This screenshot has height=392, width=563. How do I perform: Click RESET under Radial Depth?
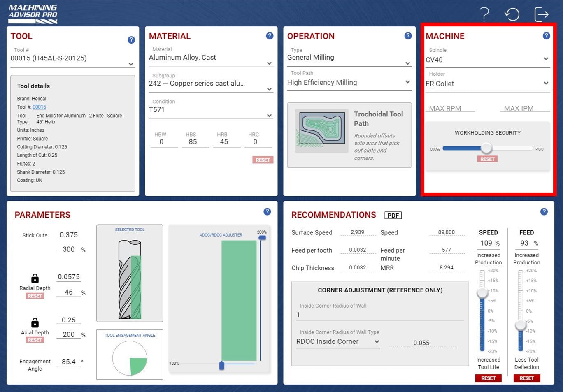tap(35, 296)
